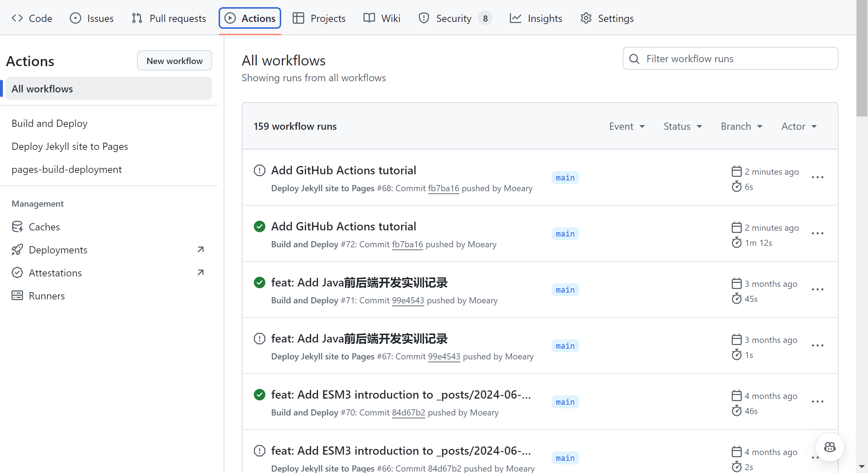Expand the Event filter dropdown
The width and height of the screenshot is (868, 473).
pyautogui.click(x=627, y=127)
